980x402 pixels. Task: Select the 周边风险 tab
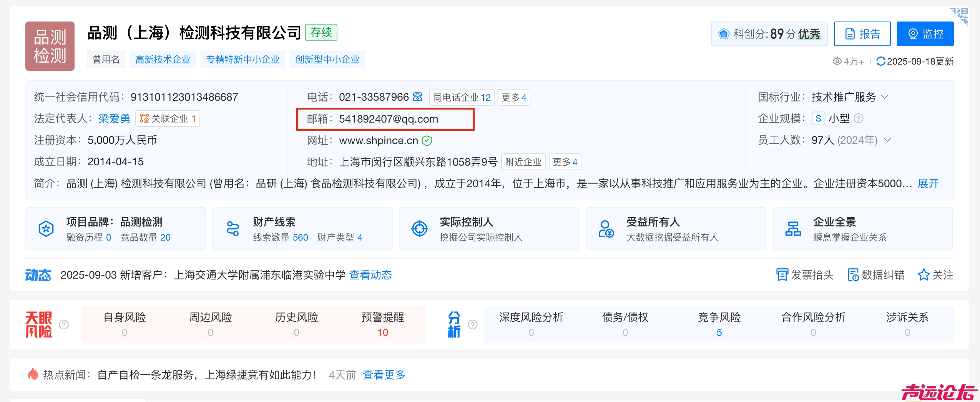(211, 324)
